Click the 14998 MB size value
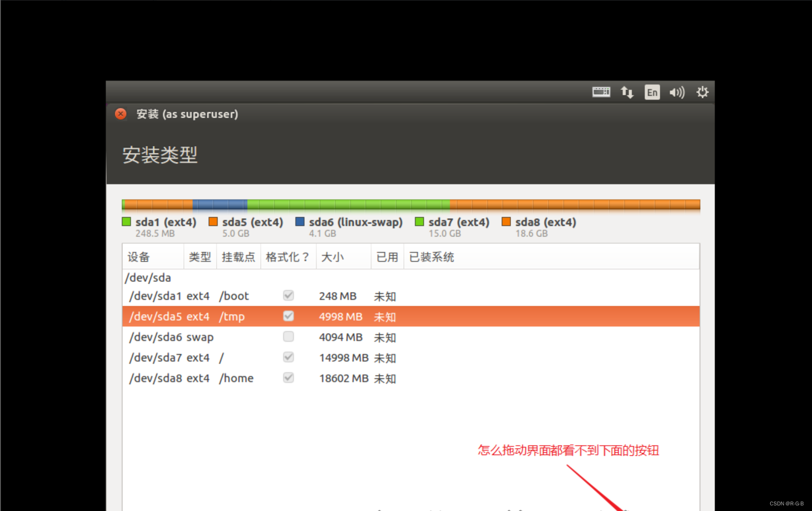 click(x=344, y=358)
